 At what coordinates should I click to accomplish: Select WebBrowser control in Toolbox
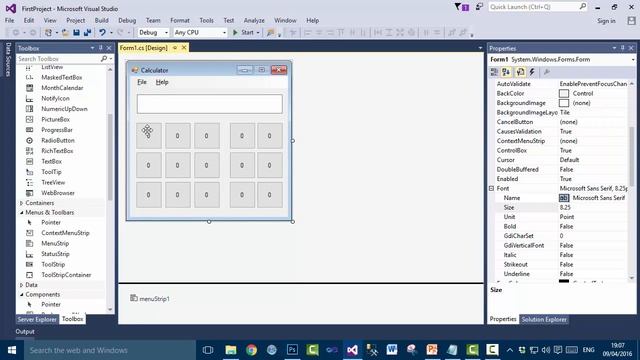click(58, 193)
